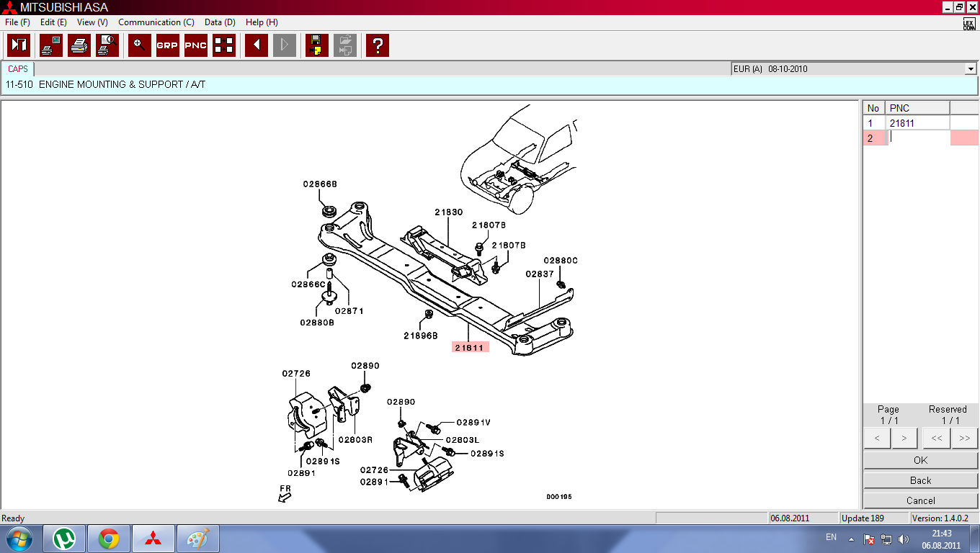Click the EN language indicator
The height and width of the screenshot is (553, 980).
pos(831,538)
